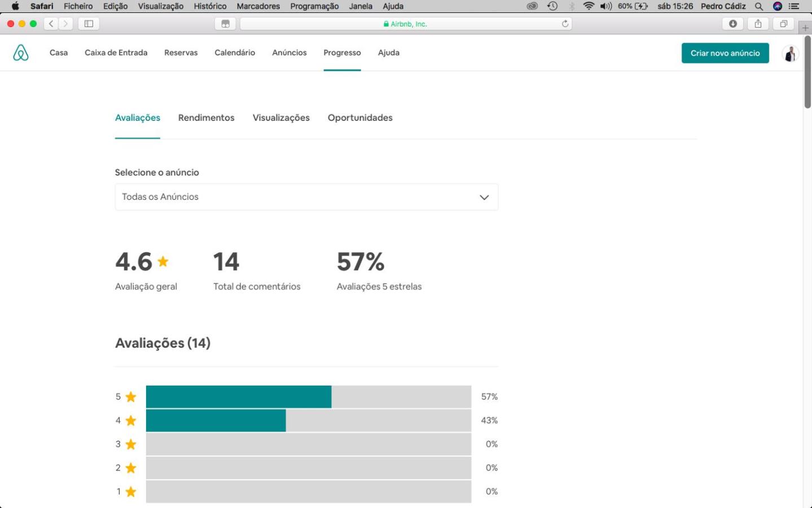The height and width of the screenshot is (508, 812).
Task: Open Safari's downloads icon
Action: [x=732, y=24]
